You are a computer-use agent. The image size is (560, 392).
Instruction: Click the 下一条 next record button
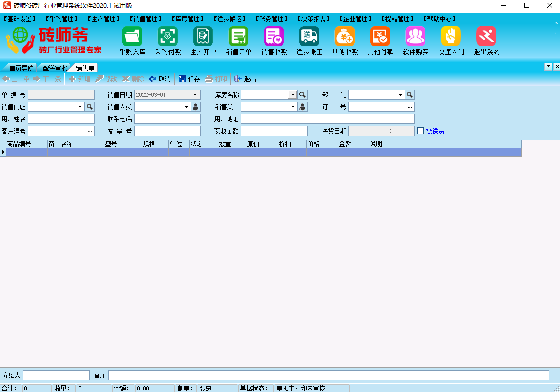tap(47, 79)
